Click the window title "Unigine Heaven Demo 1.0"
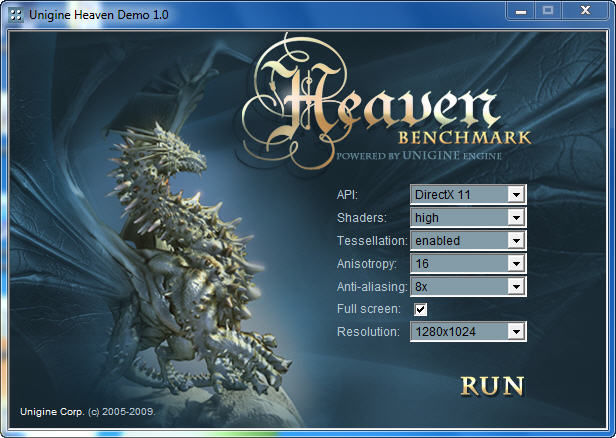Image resolution: width=616 pixels, height=438 pixels. [99, 15]
